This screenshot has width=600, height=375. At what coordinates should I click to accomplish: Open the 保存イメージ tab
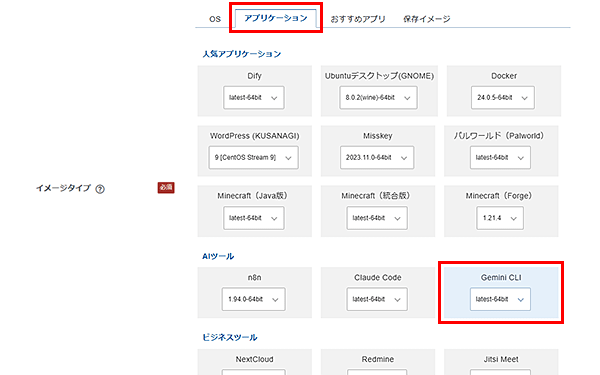pyautogui.click(x=427, y=19)
